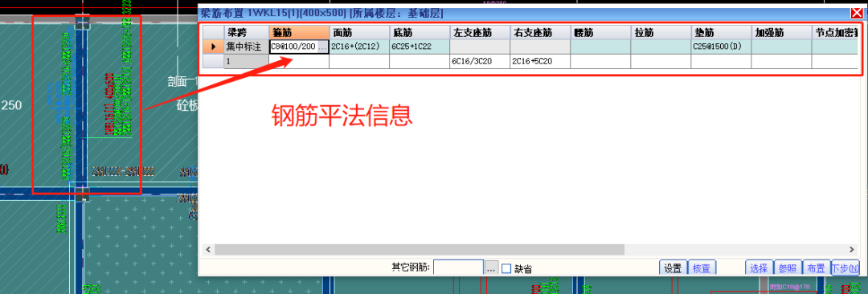The image size is (868, 294).
Task: Click the 选择 button
Action: pyautogui.click(x=759, y=268)
